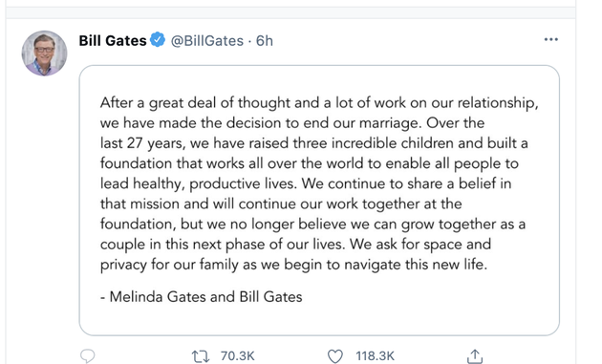Click 'lead healthy, productive lives' text
The width and height of the screenshot is (602, 364).
[x=199, y=183]
